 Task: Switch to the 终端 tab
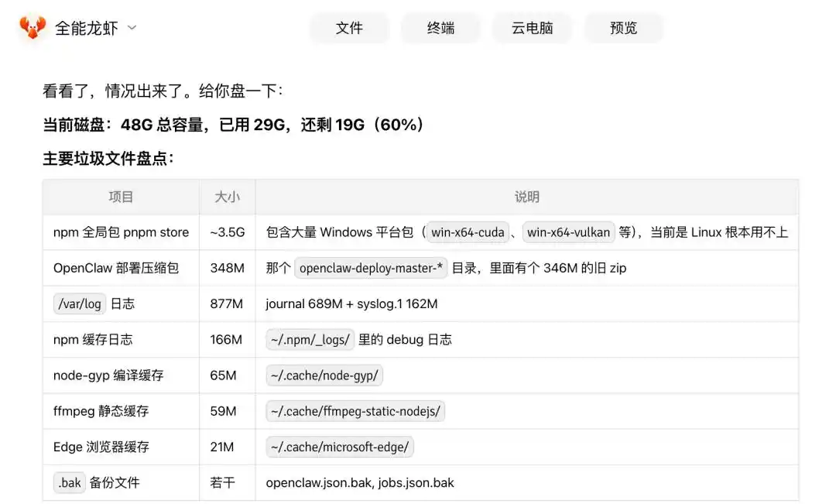441,28
